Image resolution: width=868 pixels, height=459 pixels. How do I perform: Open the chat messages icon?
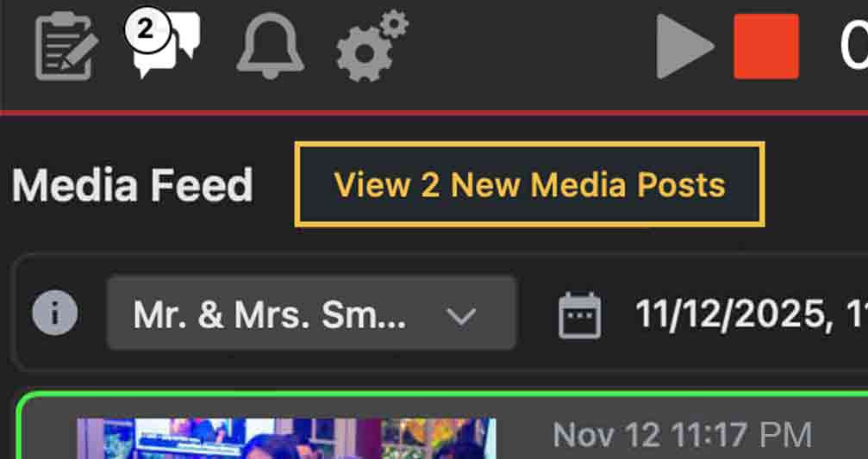(x=169, y=47)
